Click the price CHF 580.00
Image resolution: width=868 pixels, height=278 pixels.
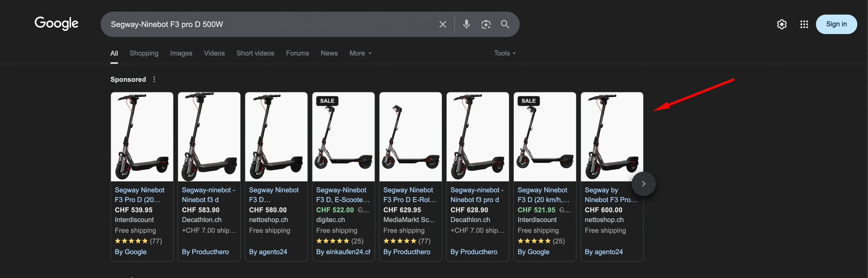[x=268, y=210]
